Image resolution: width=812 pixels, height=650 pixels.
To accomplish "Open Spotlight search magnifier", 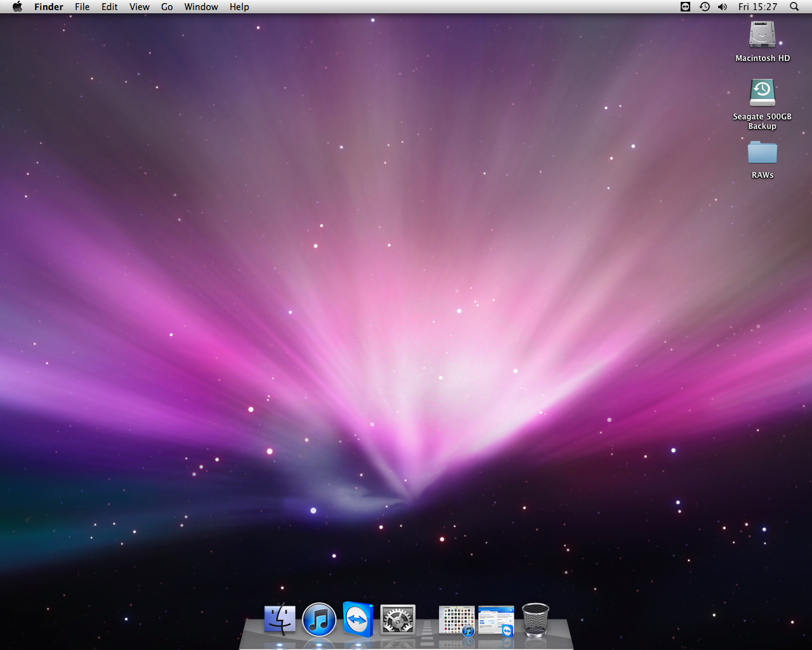I will pos(794,7).
